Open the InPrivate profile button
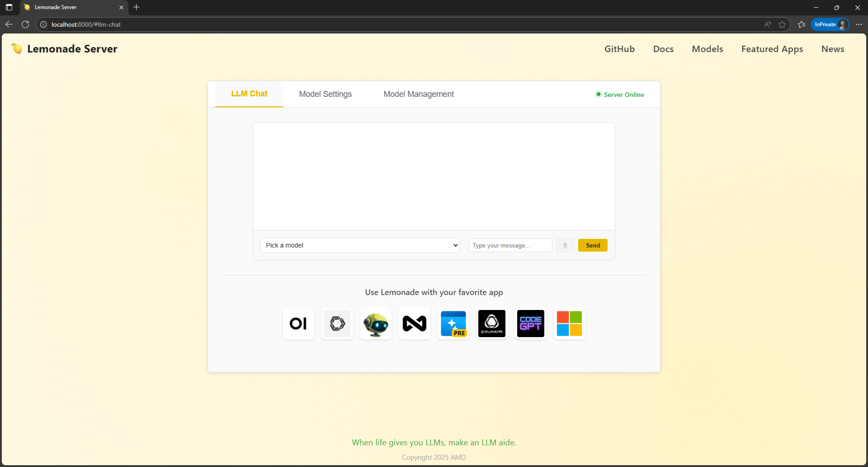 pyautogui.click(x=830, y=24)
